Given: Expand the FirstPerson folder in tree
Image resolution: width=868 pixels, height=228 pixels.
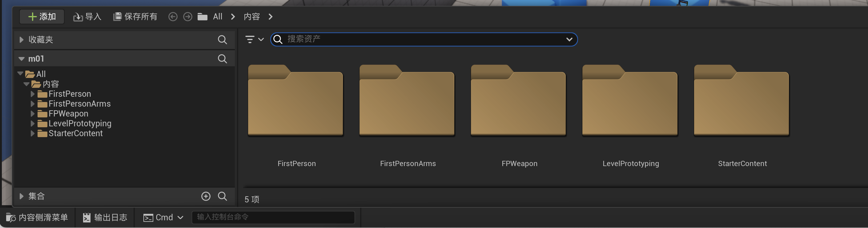Looking at the screenshot, I should 33,94.
